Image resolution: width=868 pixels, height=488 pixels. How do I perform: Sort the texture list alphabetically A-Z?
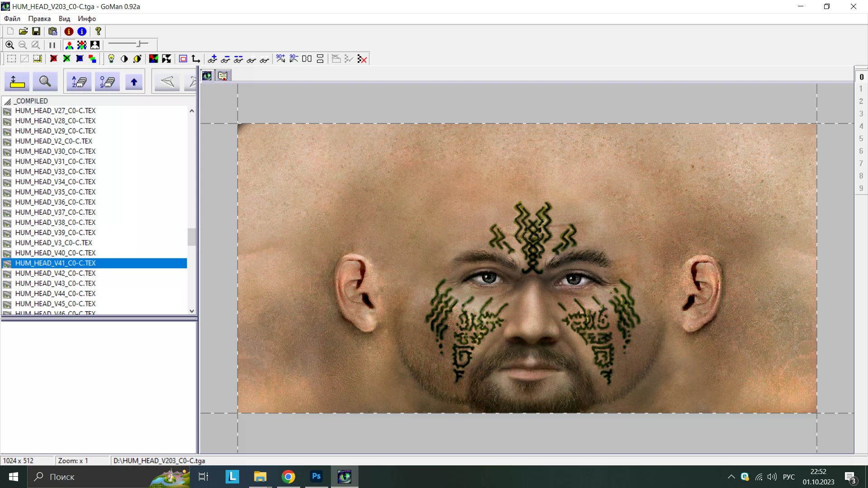[x=80, y=82]
